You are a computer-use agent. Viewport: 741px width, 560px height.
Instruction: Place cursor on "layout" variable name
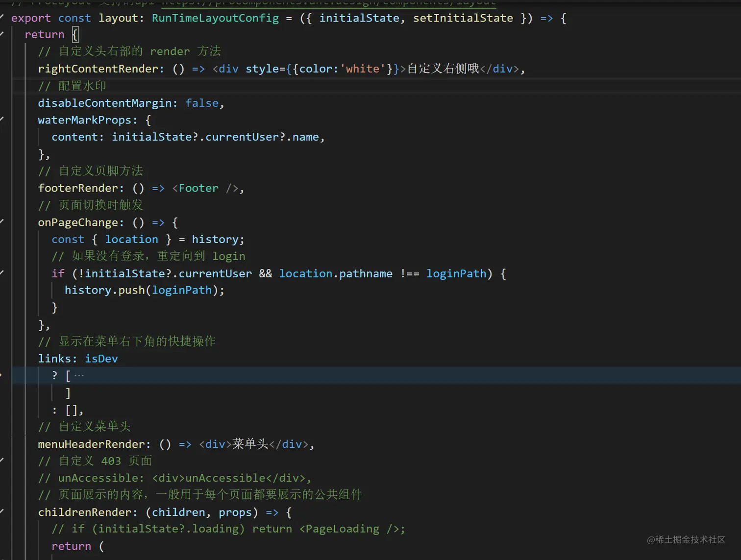(x=118, y=18)
